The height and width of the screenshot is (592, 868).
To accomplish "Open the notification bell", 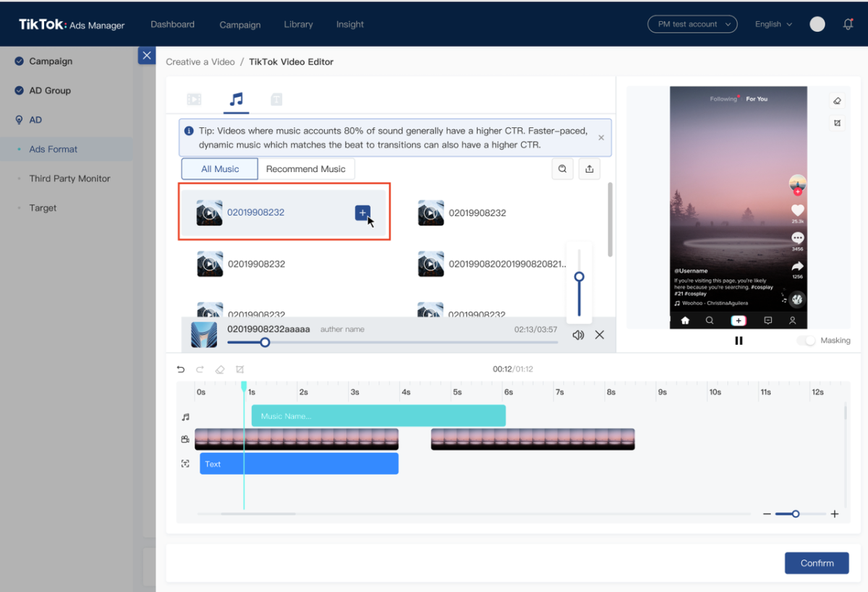I will [x=848, y=24].
